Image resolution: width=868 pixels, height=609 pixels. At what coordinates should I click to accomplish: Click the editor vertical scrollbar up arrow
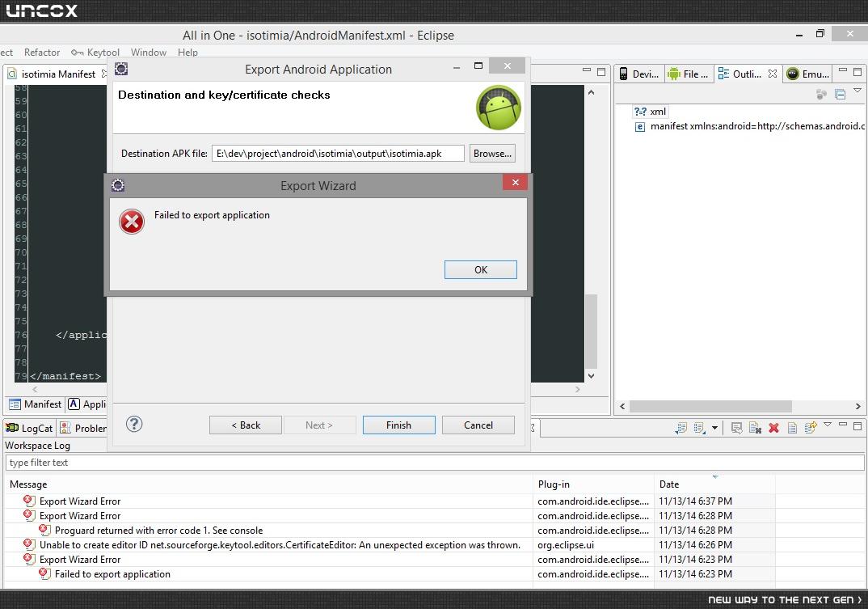[592, 92]
